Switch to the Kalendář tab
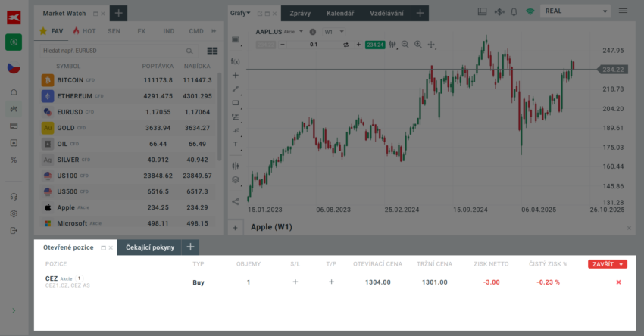The height and width of the screenshot is (336, 644). 340,13
